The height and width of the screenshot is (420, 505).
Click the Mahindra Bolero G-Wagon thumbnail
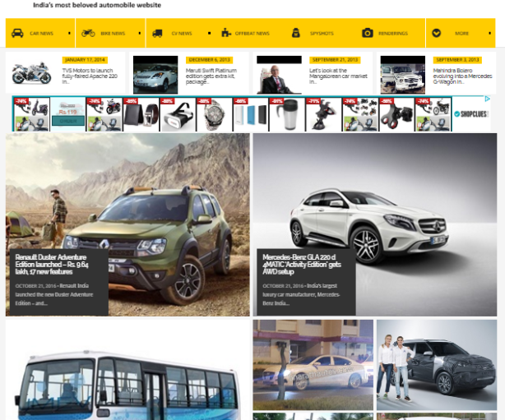coord(402,75)
